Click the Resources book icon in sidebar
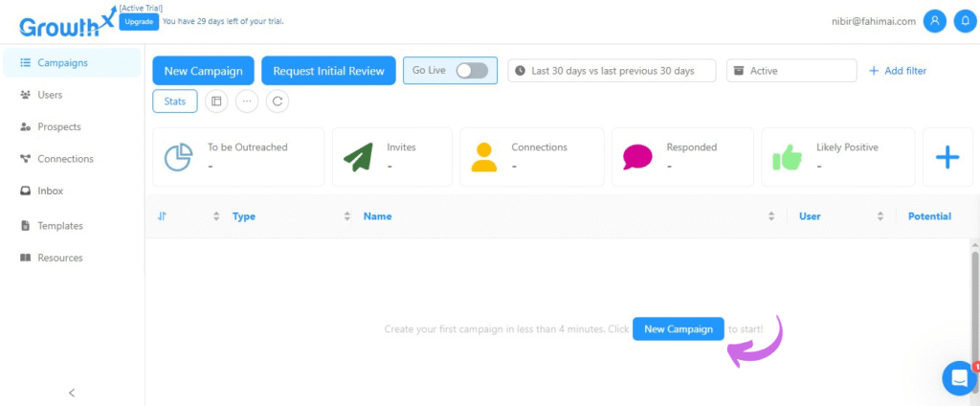 pyautogui.click(x=26, y=258)
